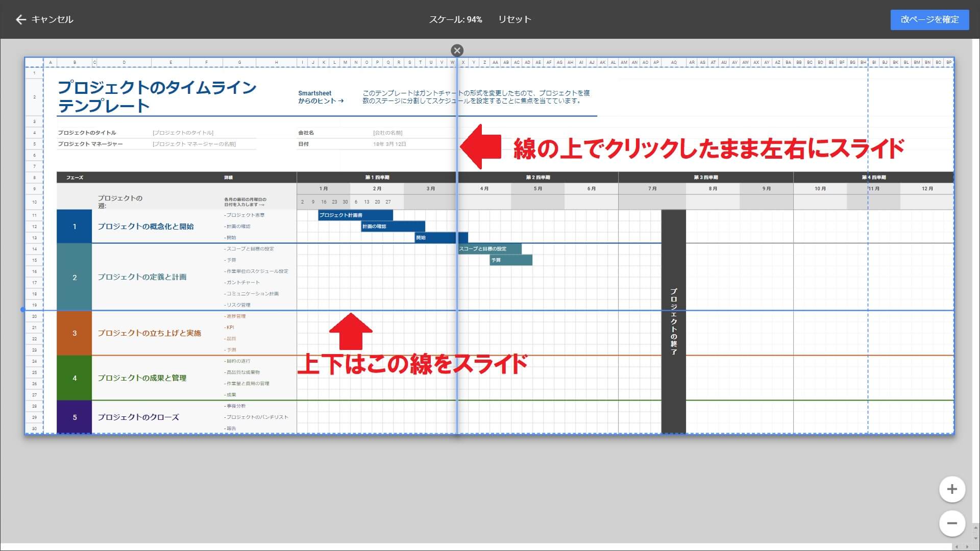The width and height of the screenshot is (980, 551).
Task: Click the スケール: 94% indicator
Action: (x=455, y=19)
